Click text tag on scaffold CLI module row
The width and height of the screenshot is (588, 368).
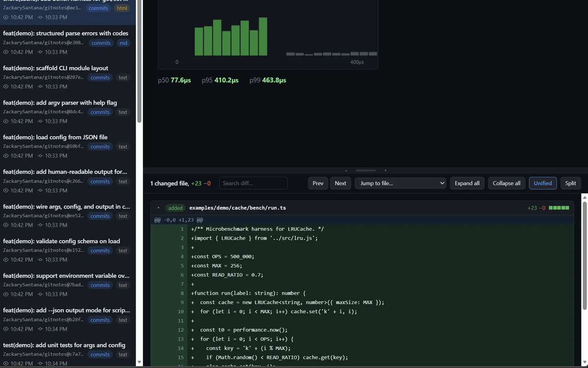tap(123, 78)
